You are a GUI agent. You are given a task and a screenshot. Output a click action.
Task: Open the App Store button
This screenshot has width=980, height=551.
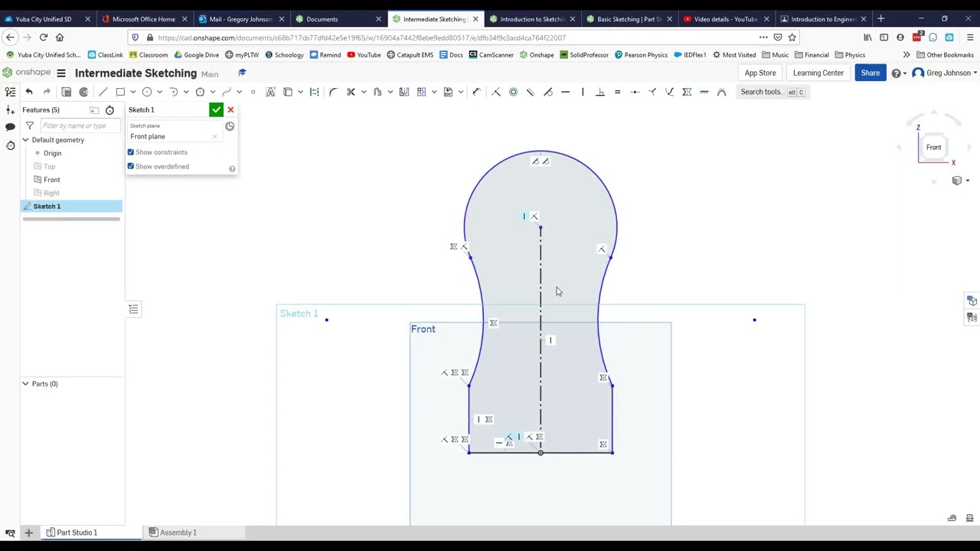point(760,73)
